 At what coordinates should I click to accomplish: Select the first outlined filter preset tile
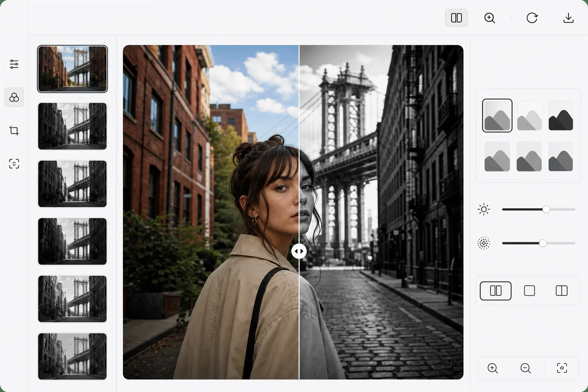click(x=497, y=116)
